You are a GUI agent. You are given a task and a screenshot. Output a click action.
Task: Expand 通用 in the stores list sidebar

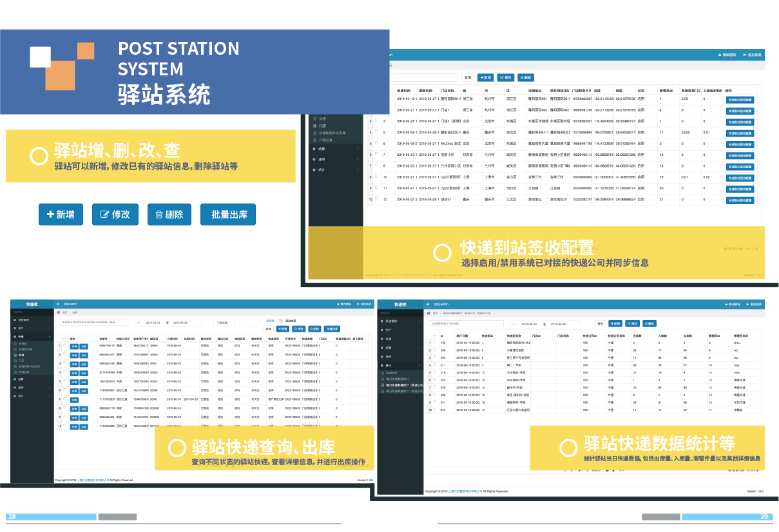click(x=336, y=158)
